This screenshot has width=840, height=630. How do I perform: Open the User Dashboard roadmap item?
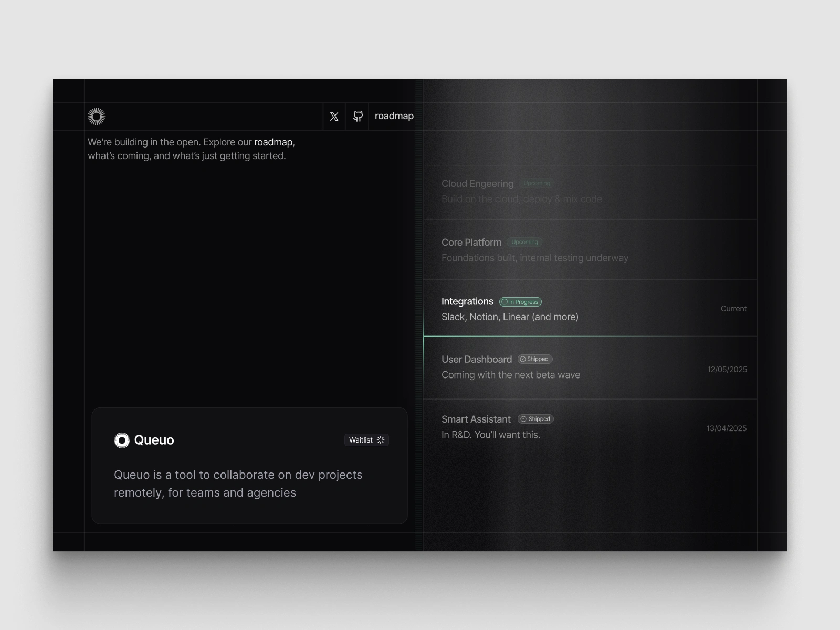pyautogui.click(x=590, y=367)
